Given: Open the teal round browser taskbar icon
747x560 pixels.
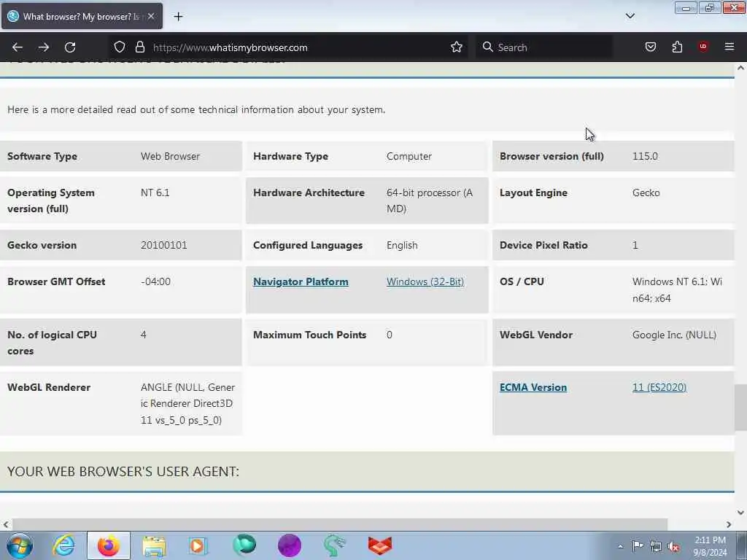Looking at the screenshot, I should tap(244, 545).
